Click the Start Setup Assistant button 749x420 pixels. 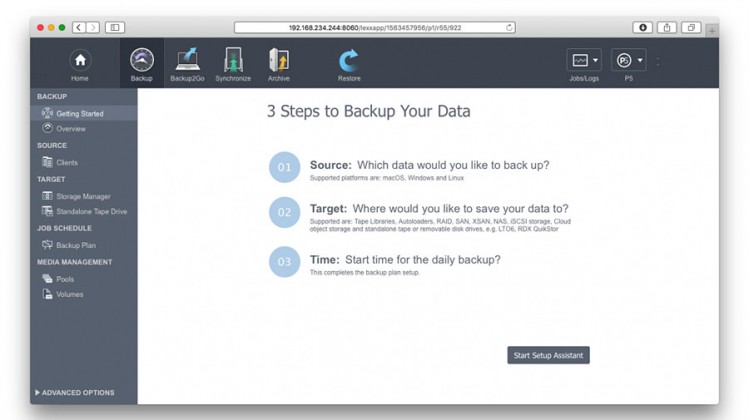[x=548, y=355]
